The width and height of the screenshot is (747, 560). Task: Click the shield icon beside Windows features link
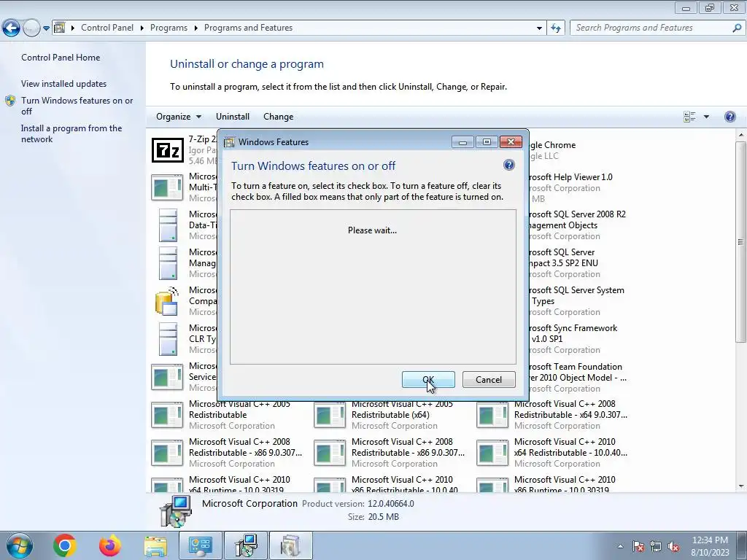click(10, 101)
